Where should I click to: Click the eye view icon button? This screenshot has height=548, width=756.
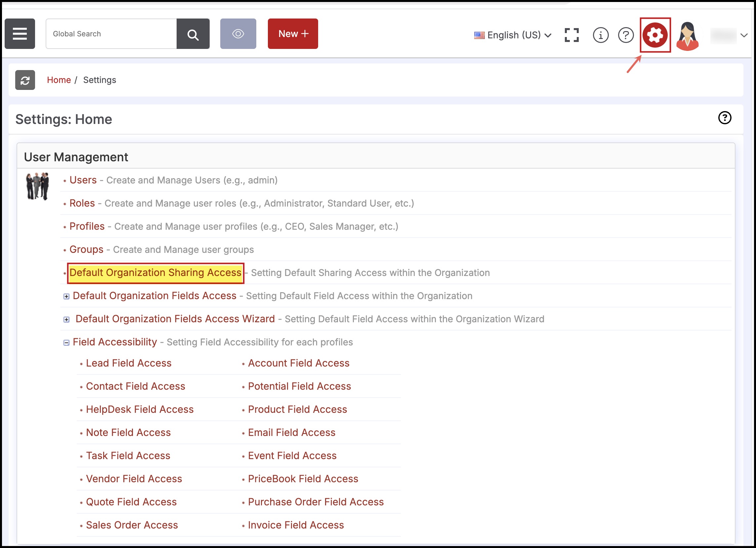click(x=238, y=34)
